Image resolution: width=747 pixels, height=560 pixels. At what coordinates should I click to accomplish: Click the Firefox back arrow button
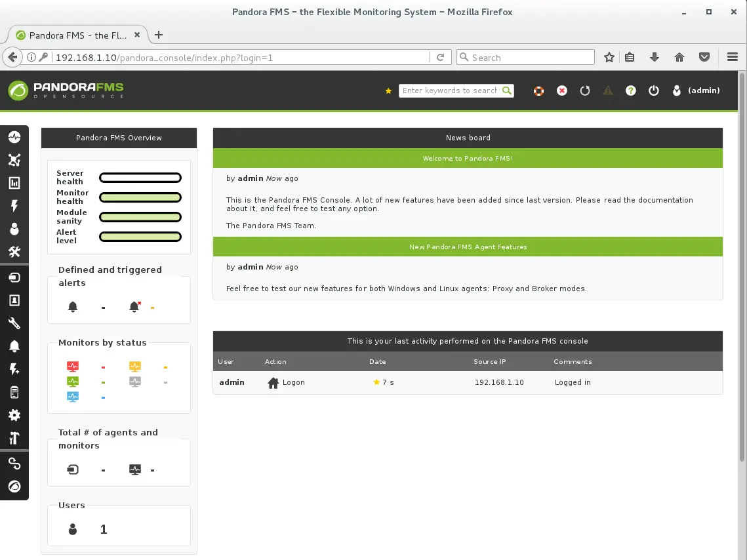pos(13,57)
